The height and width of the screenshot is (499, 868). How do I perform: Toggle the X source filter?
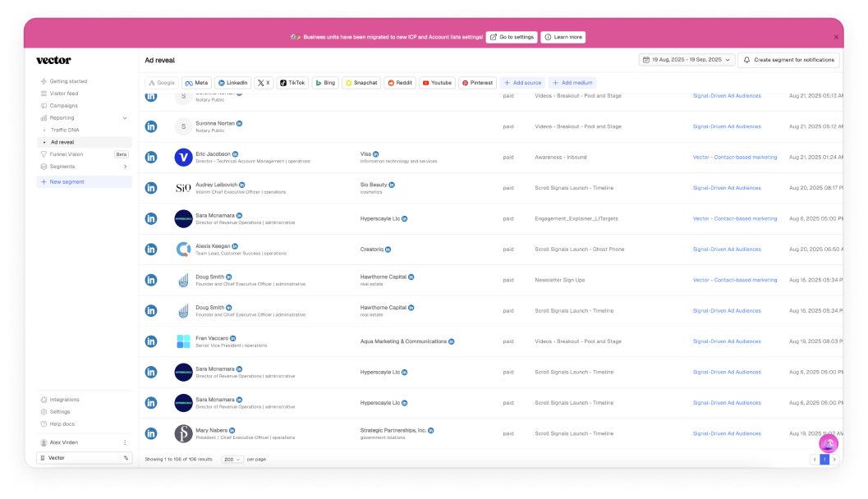(264, 83)
